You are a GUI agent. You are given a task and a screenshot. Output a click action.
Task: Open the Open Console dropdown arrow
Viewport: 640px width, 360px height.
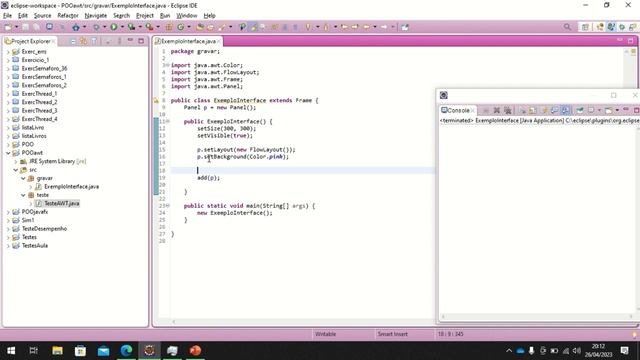coord(617,110)
